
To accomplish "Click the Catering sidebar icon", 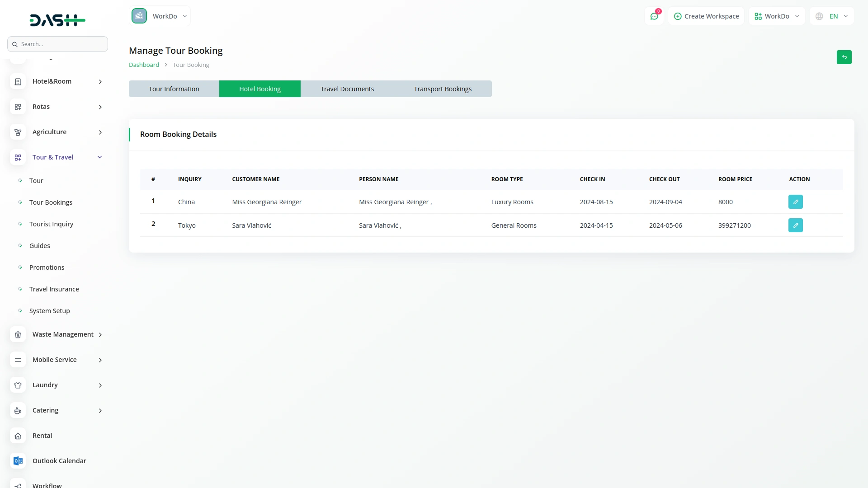I will pos(18,411).
